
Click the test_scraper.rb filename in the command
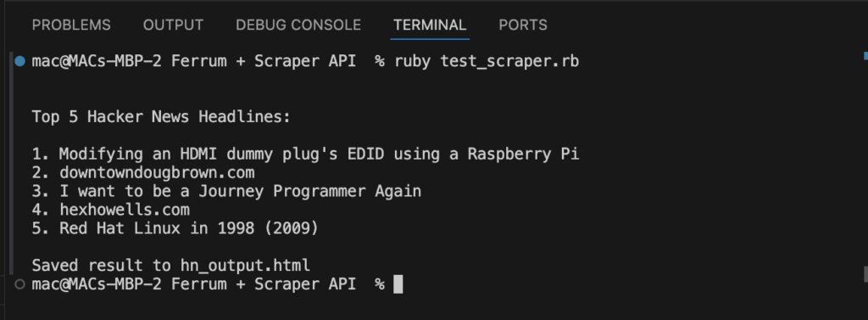[509, 61]
